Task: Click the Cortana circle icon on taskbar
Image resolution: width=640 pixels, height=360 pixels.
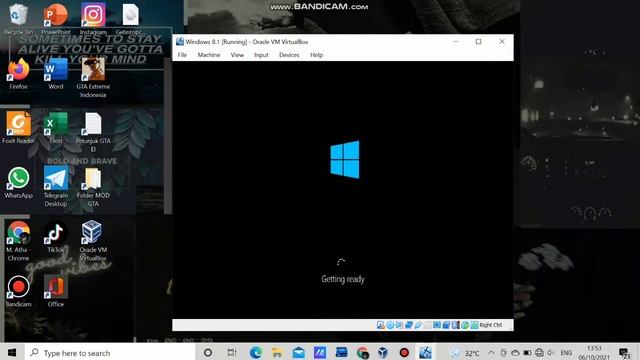Action: pyautogui.click(x=207, y=353)
